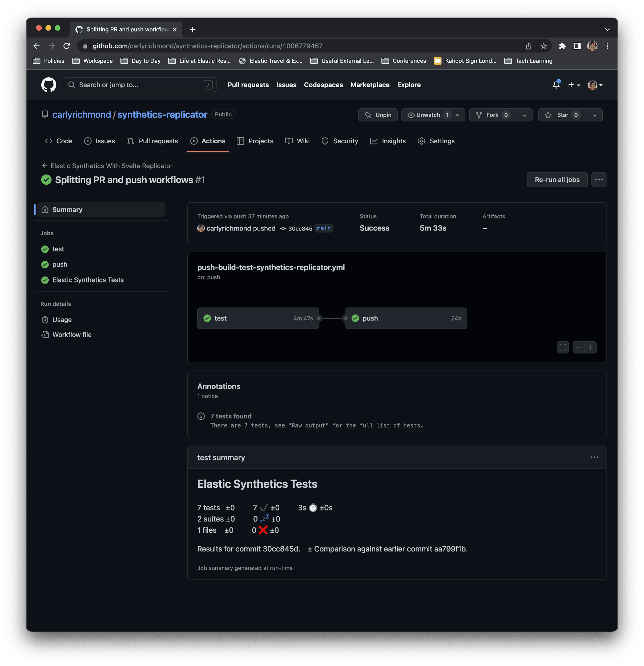
Task: Reload the page in browser
Action: (x=67, y=46)
